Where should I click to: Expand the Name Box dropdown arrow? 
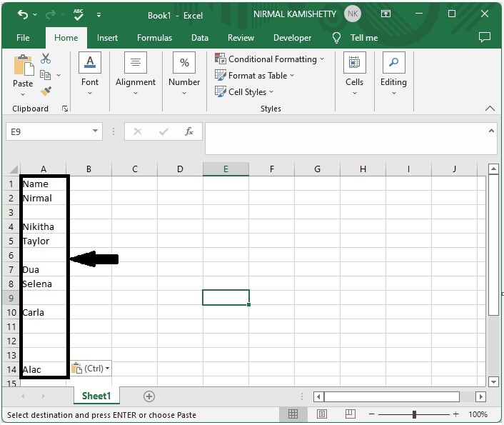(x=96, y=131)
